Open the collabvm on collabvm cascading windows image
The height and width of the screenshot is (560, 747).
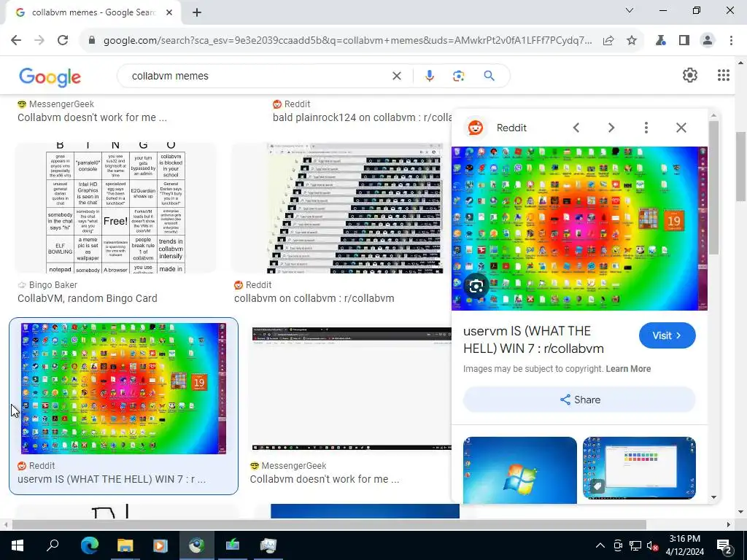(x=355, y=208)
